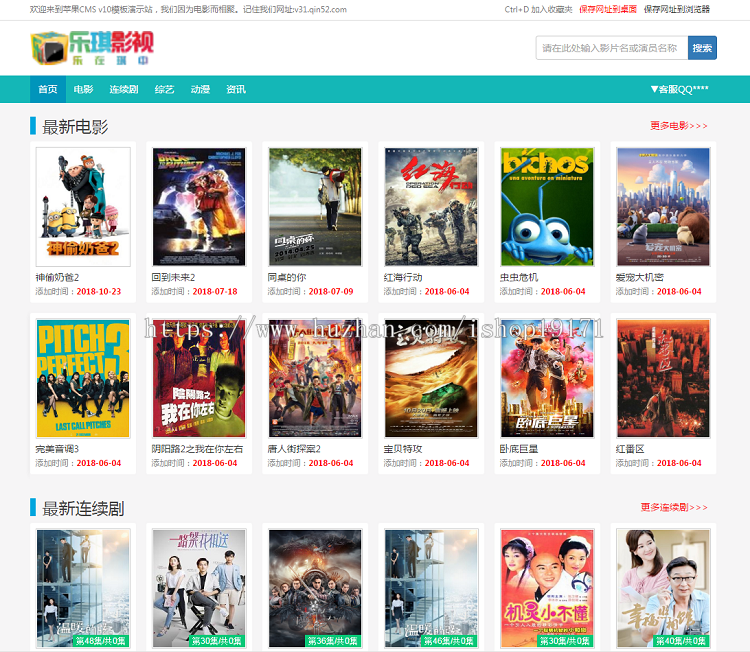The width and height of the screenshot is (750, 652).
Task: Click the 同桌的你 title
Action: 287,277
